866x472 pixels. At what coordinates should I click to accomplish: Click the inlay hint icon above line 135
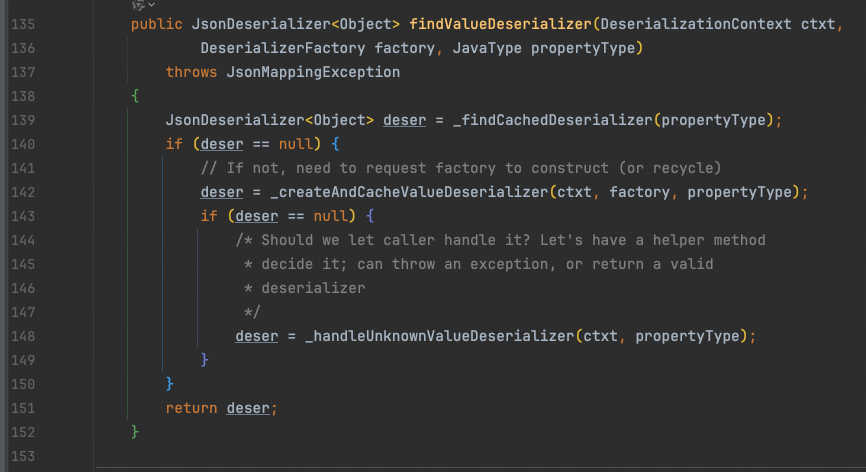pyautogui.click(x=138, y=5)
